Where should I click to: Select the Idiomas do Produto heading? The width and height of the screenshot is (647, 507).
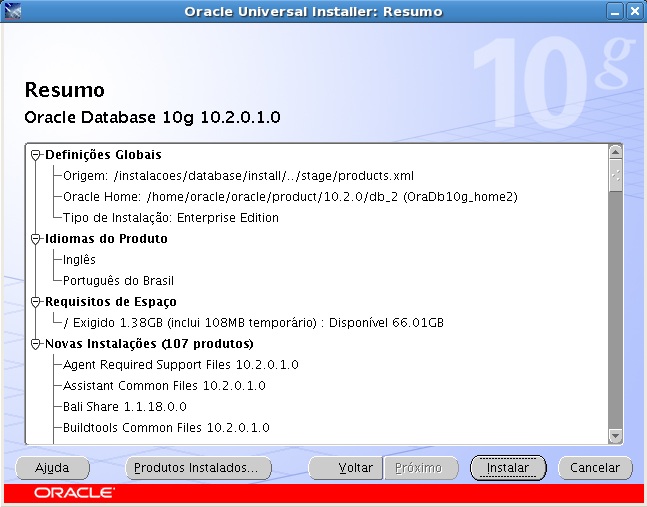coord(106,239)
